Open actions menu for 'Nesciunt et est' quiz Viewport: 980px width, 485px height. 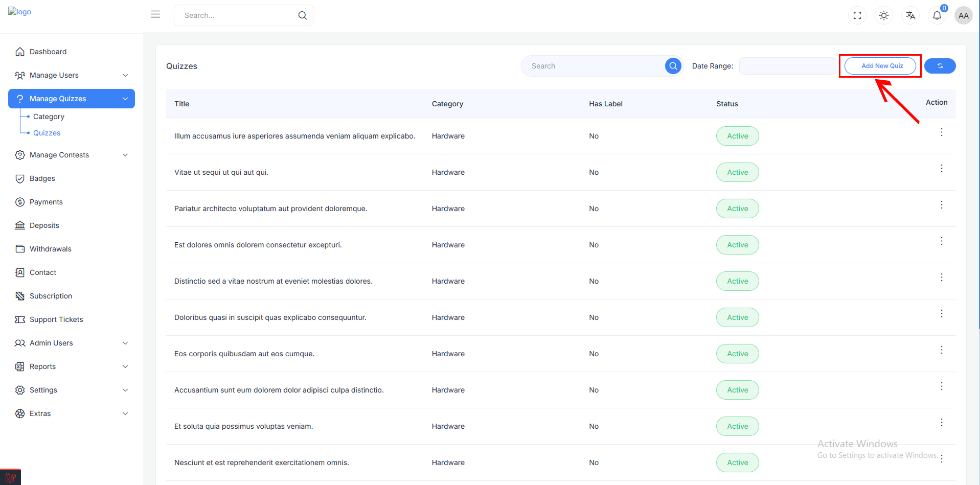click(942, 459)
